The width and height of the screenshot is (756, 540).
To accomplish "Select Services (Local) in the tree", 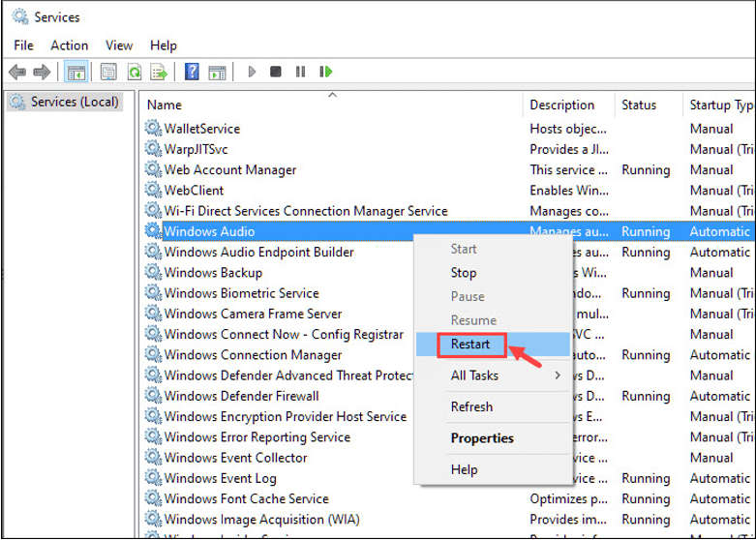I will (65, 102).
